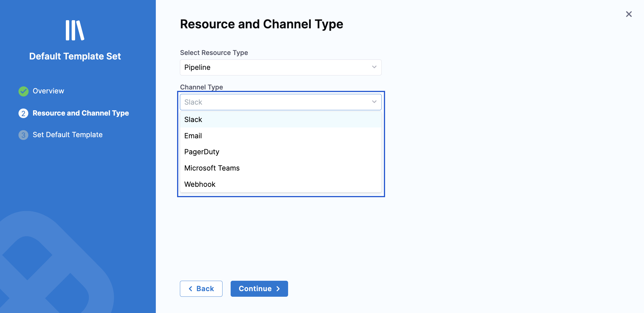Click the green Overview checkmark icon
This screenshot has width=644, height=313.
[x=24, y=91]
